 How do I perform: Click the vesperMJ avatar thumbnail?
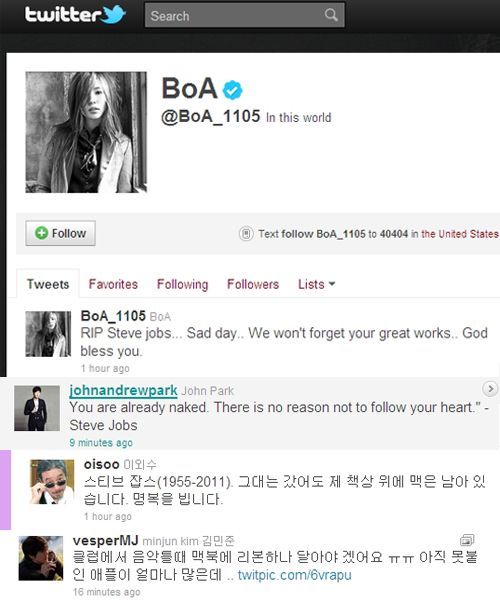pos(41,558)
